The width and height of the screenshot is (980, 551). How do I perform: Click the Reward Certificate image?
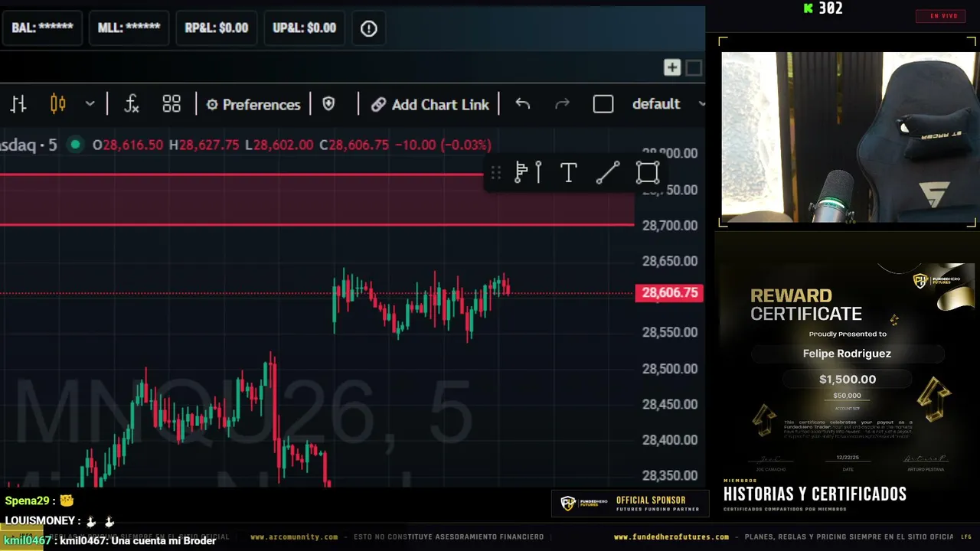pyautogui.click(x=847, y=369)
